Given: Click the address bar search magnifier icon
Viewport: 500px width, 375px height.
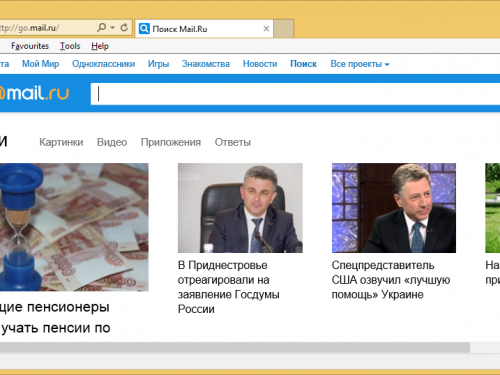Looking at the screenshot, I should tap(101, 27).
